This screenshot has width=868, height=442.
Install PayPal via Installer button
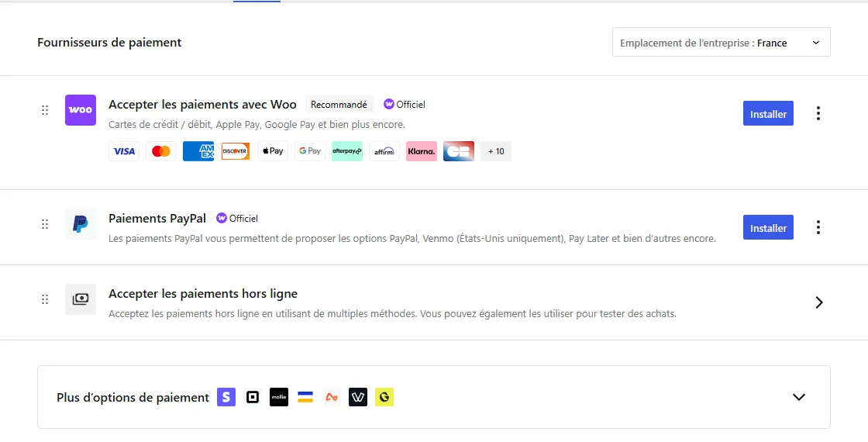[768, 228]
